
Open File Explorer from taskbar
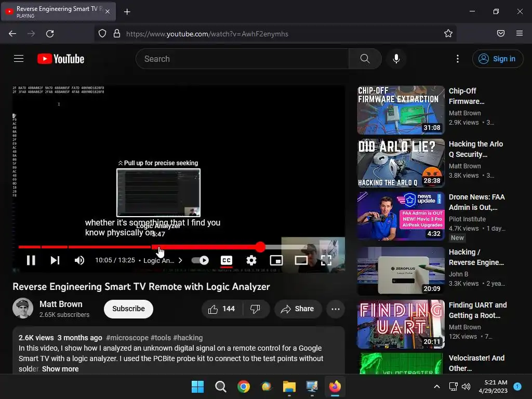289,387
